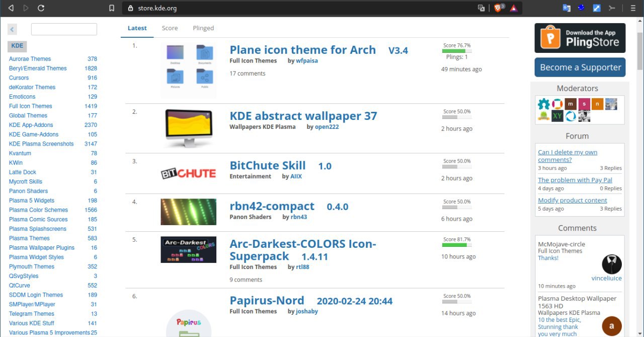This screenshot has width=644, height=337.
Task: Click the 50.0% score bar for BitChute Skill
Action: point(457,167)
